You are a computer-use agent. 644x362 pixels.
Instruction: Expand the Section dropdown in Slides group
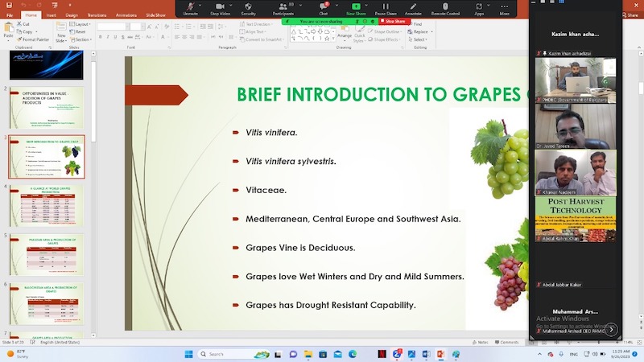coord(82,39)
